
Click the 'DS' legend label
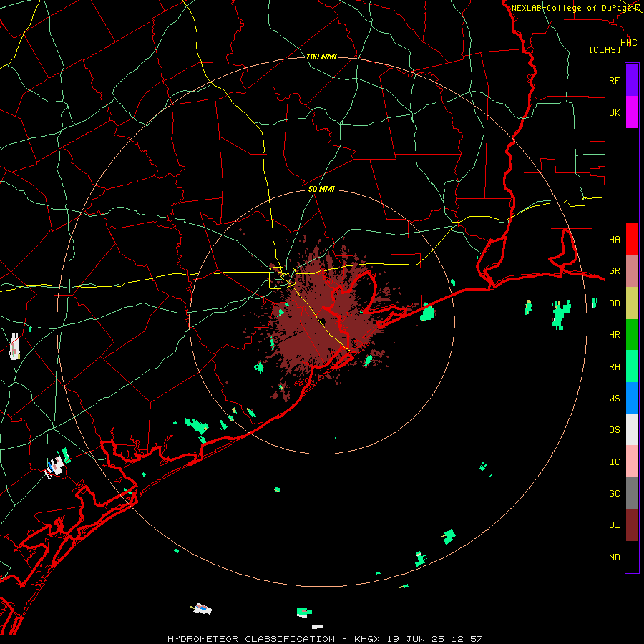[x=614, y=430]
